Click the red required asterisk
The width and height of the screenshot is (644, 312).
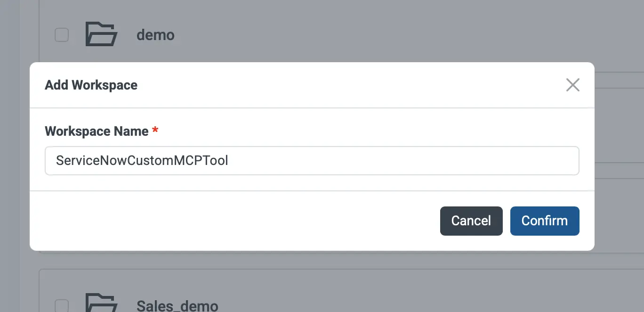point(155,131)
